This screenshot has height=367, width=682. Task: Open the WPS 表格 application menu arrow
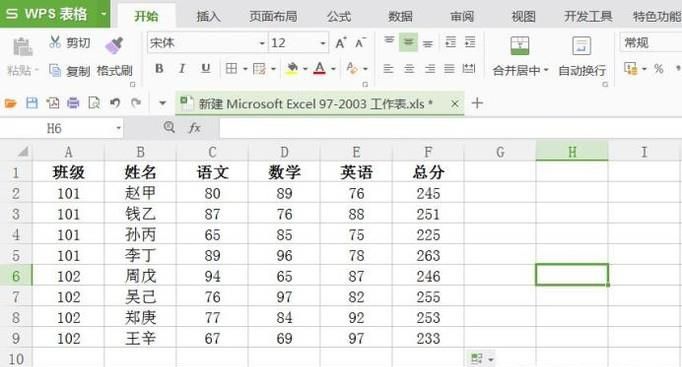tap(104, 13)
